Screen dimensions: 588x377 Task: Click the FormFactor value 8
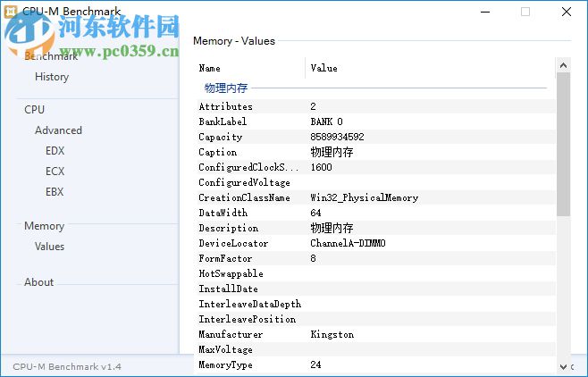pyautogui.click(x=313, y=258)
